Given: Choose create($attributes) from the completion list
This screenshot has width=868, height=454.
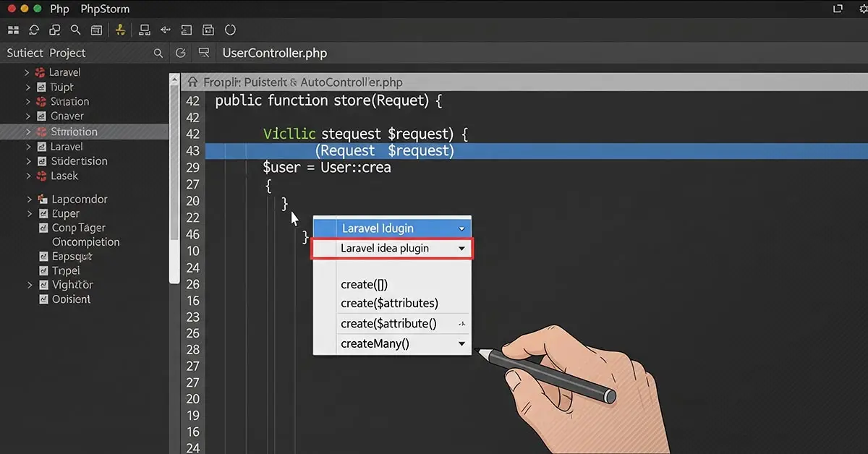Looking at the screenshot, I should click(389, 303).
